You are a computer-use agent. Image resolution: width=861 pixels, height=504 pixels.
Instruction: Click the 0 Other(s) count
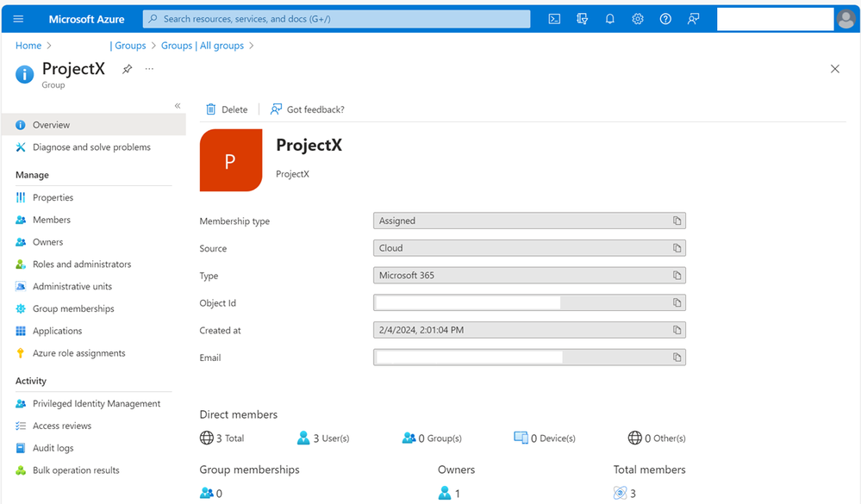(x=657, y=439)
